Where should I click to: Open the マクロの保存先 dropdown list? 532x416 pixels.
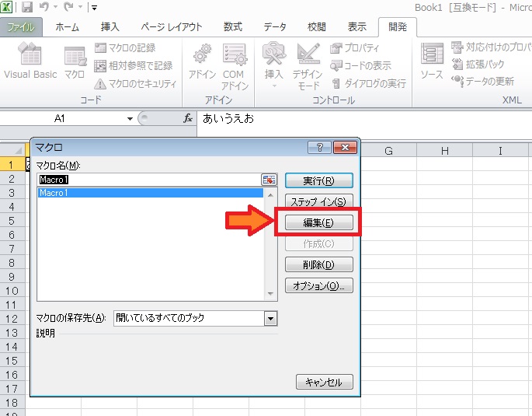270,318
